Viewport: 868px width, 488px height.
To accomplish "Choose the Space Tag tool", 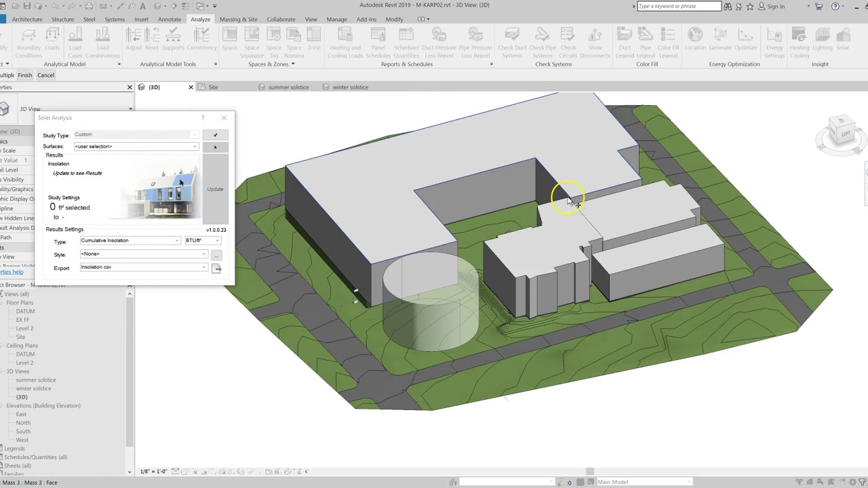I will tap(274, 42).
